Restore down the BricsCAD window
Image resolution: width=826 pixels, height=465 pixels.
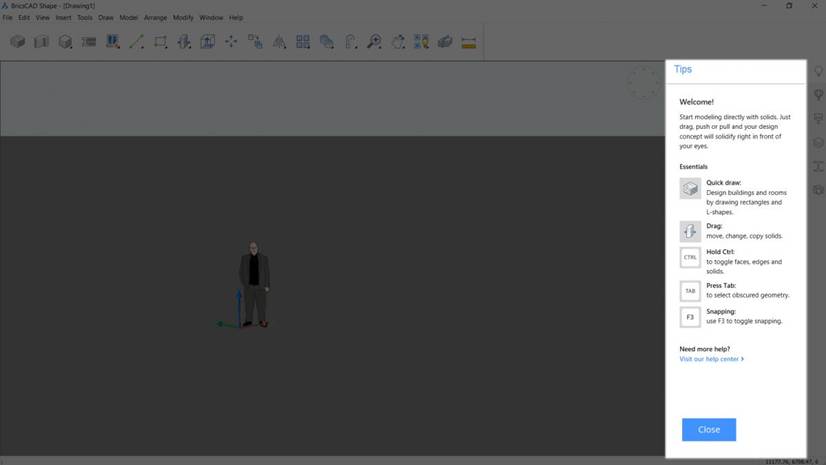pos(789,5)
